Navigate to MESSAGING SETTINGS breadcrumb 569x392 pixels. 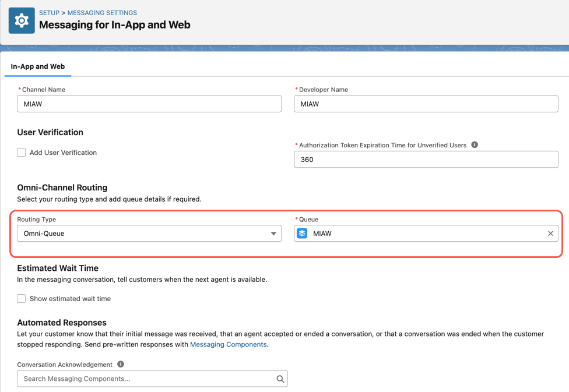tap(102, 12)
